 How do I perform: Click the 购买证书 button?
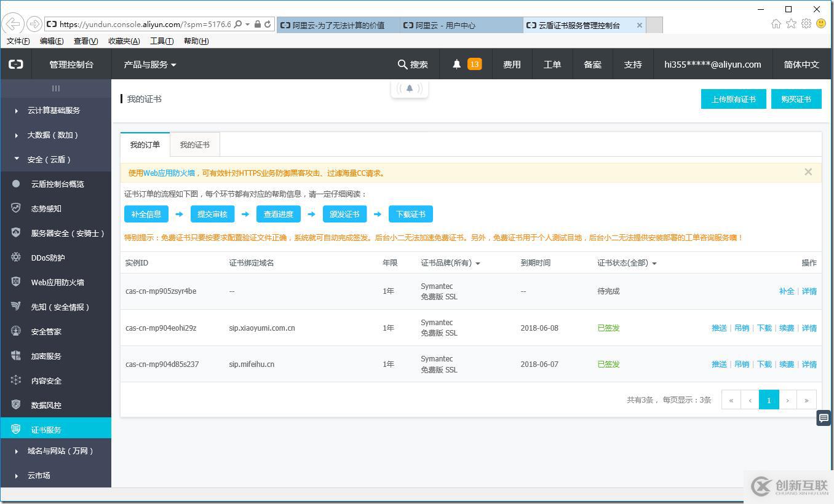pyautogui.click(x=796, y=99)
